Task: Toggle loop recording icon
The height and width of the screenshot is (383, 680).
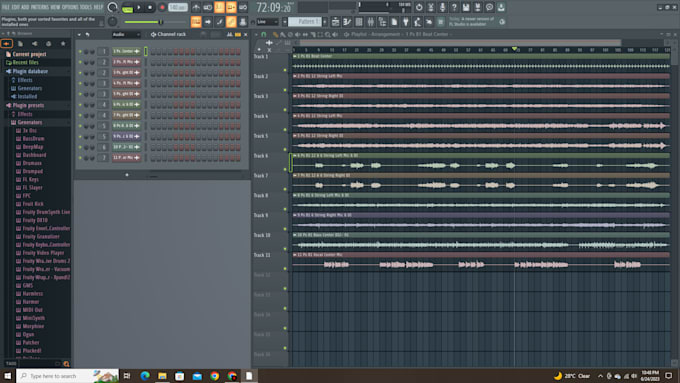Action: coord(243,7)
